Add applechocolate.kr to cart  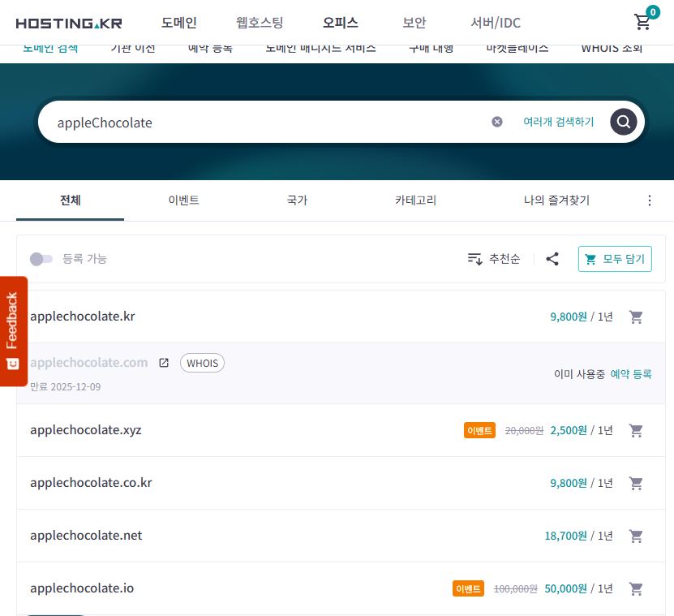click(636, 317)
